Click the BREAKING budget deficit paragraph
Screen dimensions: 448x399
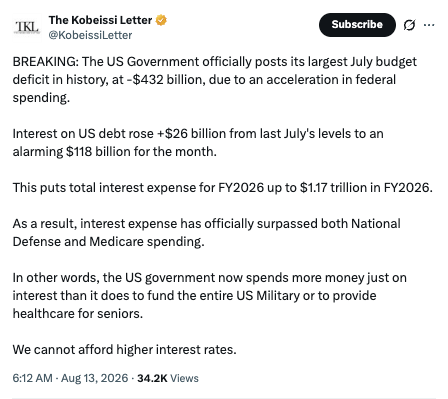(215, 80)
